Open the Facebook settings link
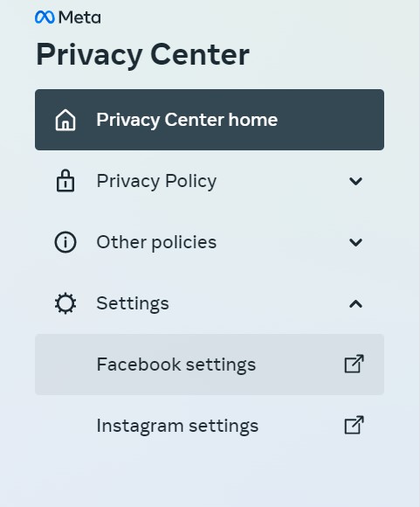This screenshot has height=507, width=420. tap(176, 365)
